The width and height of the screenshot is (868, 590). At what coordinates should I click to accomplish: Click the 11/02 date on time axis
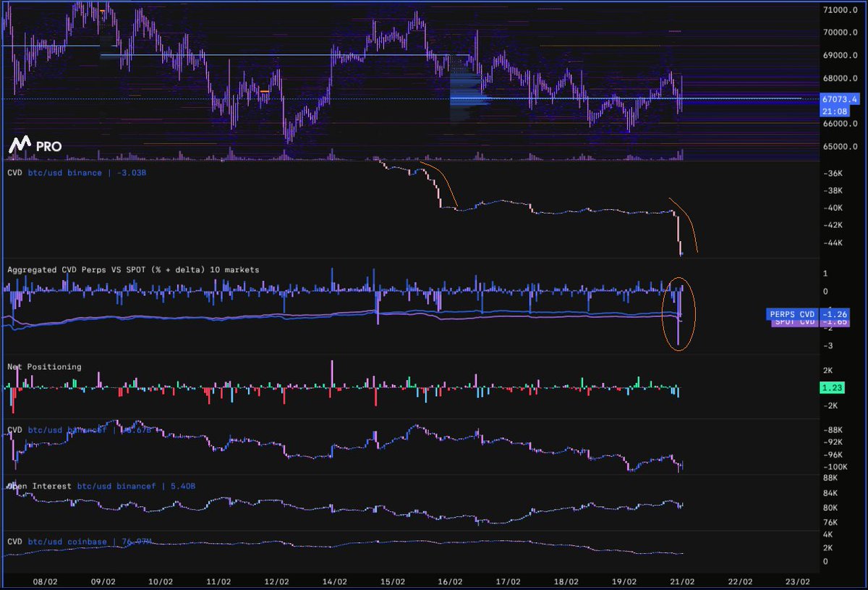coord(218,582)
